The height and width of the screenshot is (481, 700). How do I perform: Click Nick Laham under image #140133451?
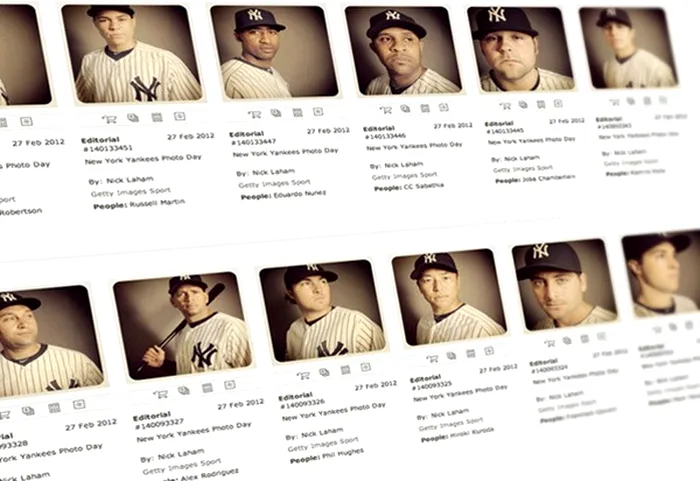[130, 180]
